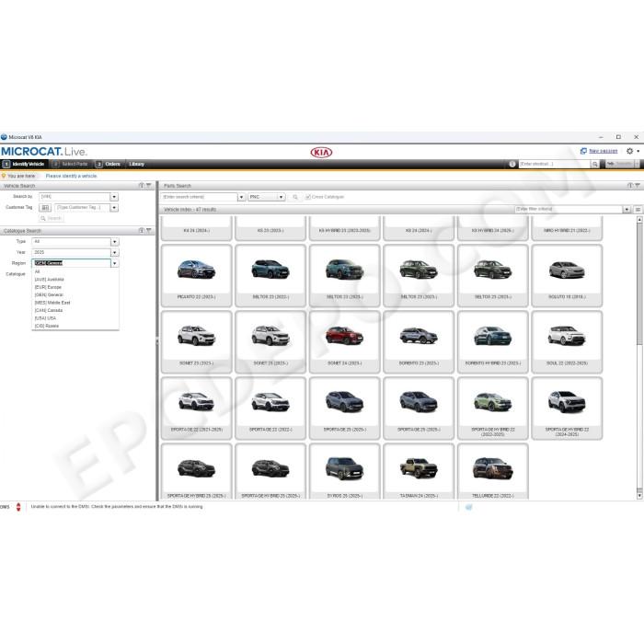Switch to the Orders tab
The image size is (644, 644).
[x=108, y=164]
